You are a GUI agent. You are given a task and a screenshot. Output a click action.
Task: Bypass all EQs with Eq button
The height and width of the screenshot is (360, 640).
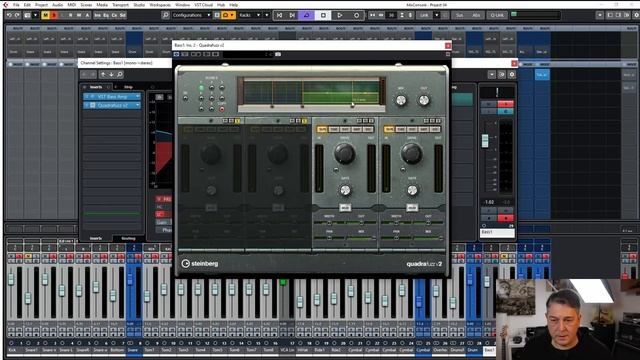106,15
